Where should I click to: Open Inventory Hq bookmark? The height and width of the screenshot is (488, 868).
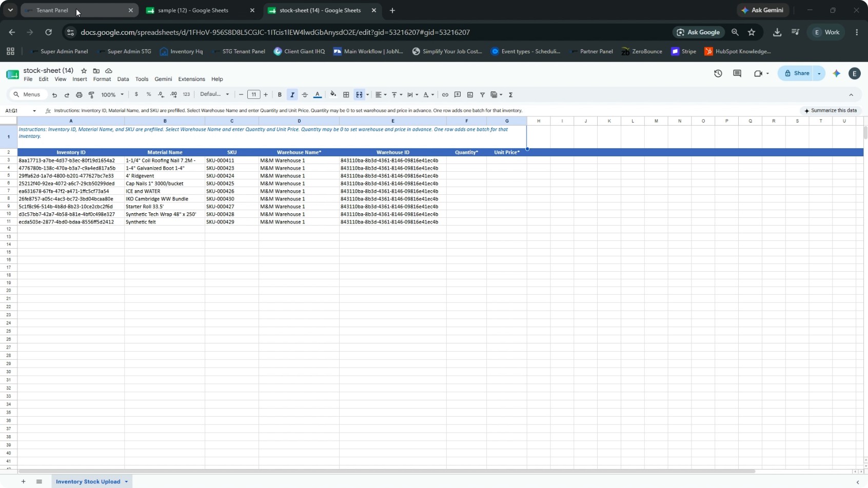coord(181,51)
